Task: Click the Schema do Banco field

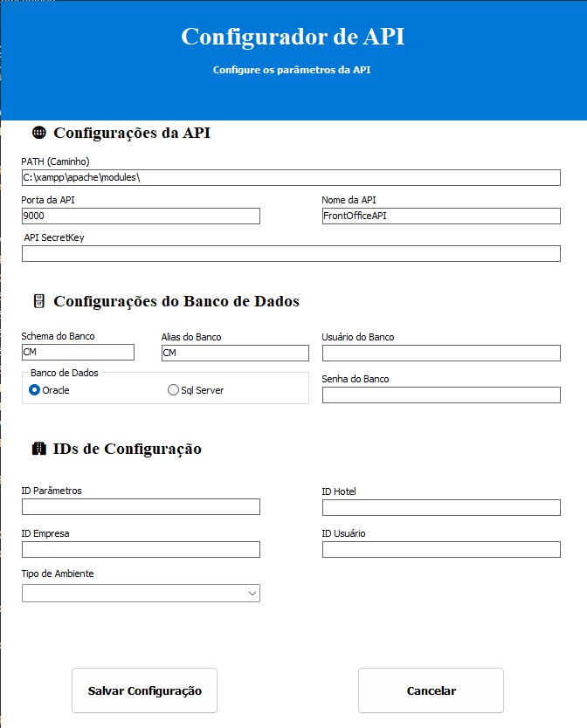Action: [x=78, y=353]
